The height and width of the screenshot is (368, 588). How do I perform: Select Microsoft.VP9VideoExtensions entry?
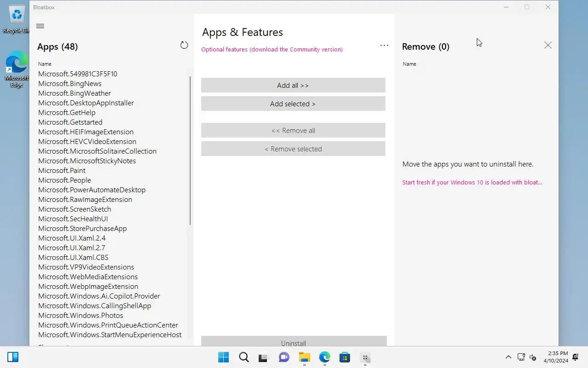pos(86,267)
